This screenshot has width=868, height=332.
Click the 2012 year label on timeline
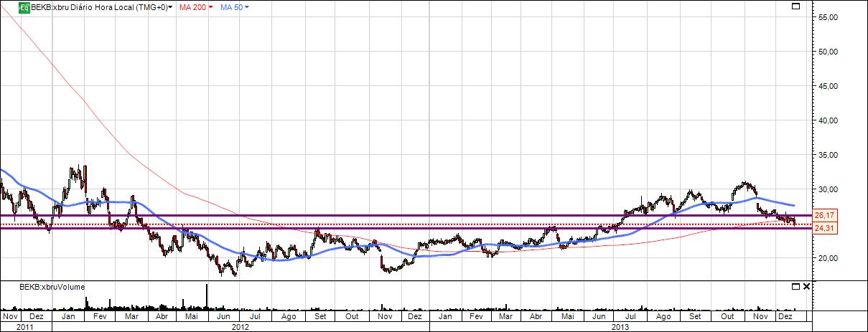(x=241, y=326)
